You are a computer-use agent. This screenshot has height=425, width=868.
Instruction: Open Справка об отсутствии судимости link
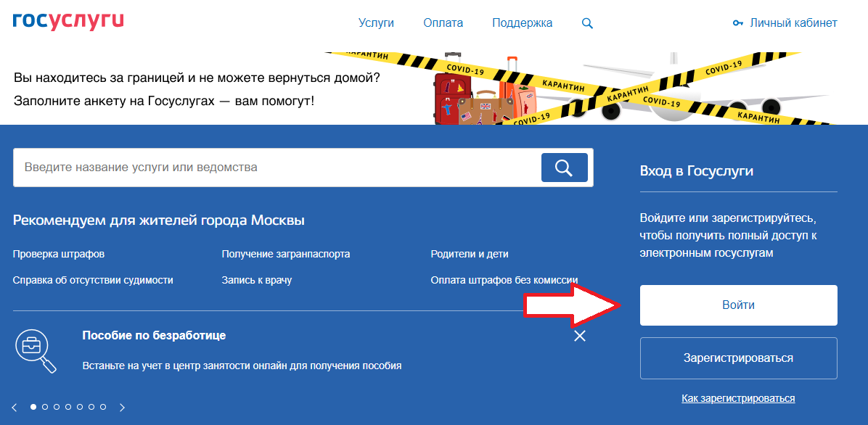[x=93, y=280]
